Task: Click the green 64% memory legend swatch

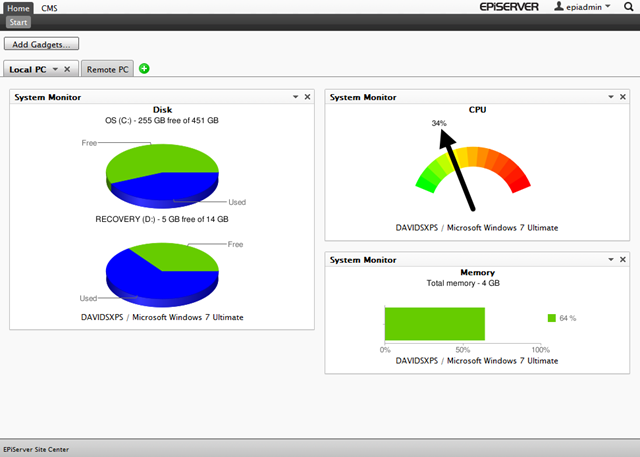Action: pyautogui.click(x=551, y=318)
